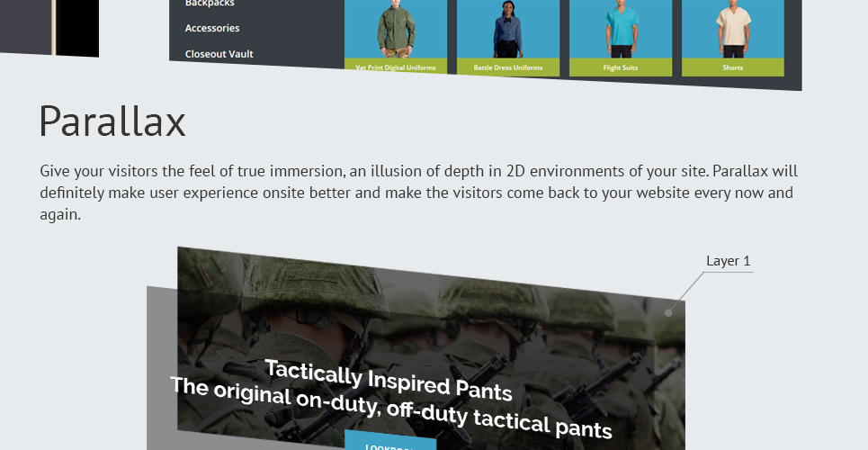Click the woman in blue shirt thumbnail
The image size is (868, 450).
[507, 29]
